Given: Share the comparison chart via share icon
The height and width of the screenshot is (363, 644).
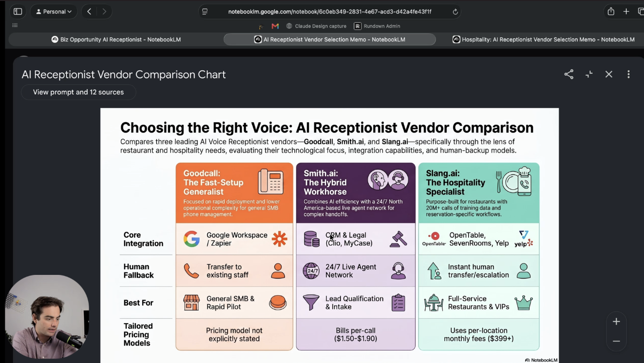Looking at the screenshot, I should (x=569, y=74).
